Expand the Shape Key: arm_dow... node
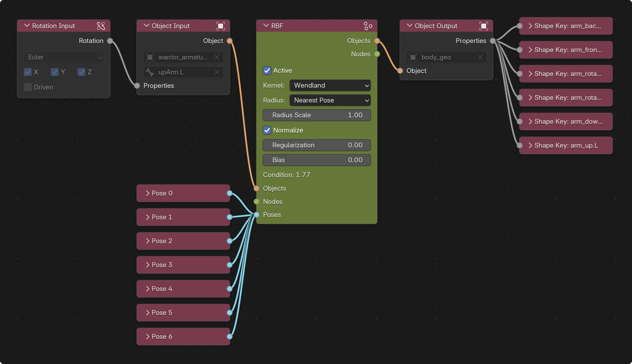The width and height of the screenshot is (632, 364). 530,121
